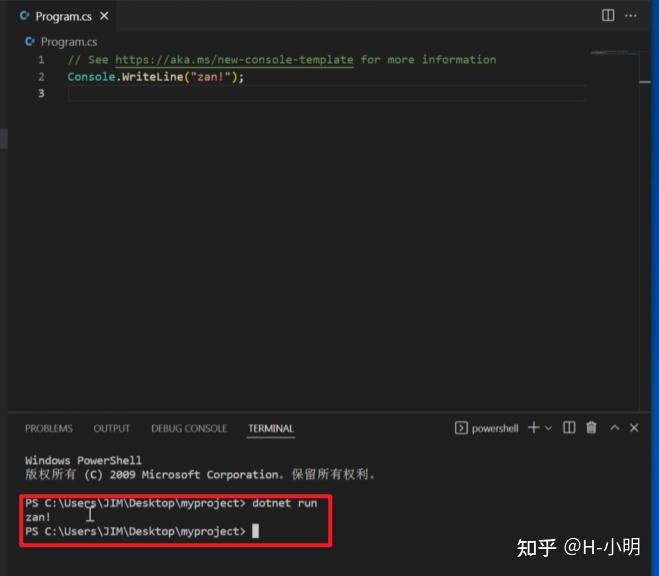Kill the terminal with the trash icon
Image resolution: width=659 pixels, height=576 pixels.
click(x=591, y=428)
